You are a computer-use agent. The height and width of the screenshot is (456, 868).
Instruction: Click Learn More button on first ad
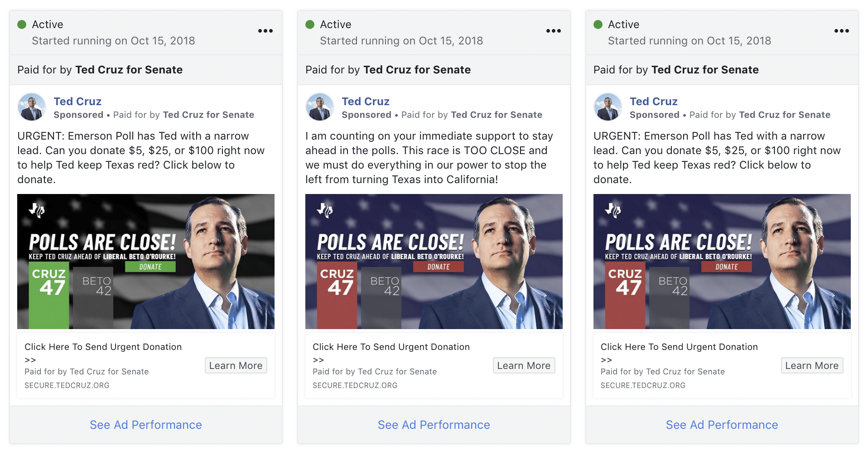pos(236,365)
